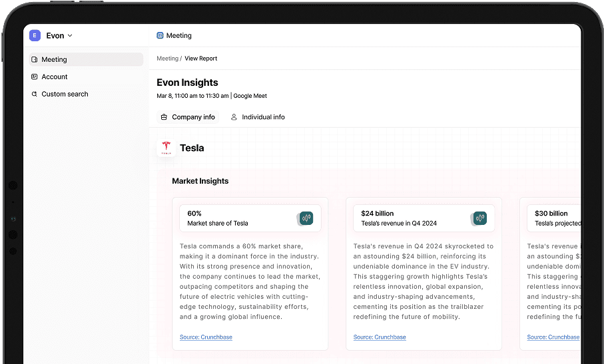Click the Tesla logo thumbnail
The width and height of the screenshot is (604, 364).
pyautogui.click(x=166, y=148)
